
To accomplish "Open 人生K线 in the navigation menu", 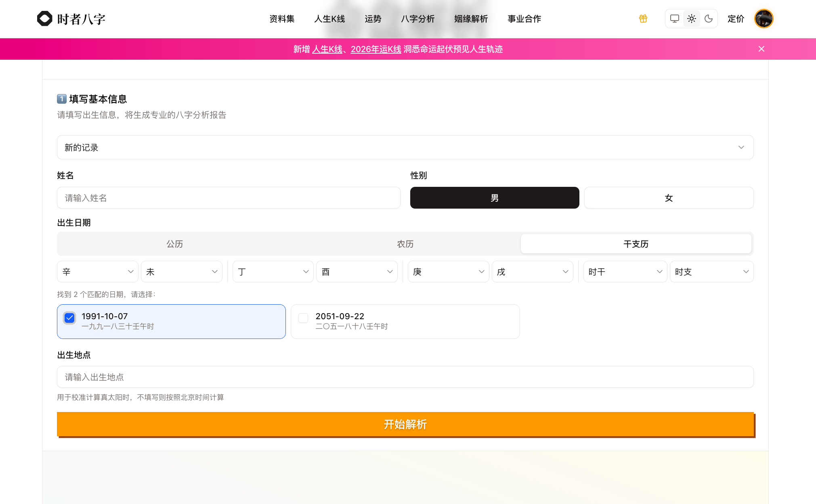I will (x=329, y=19).
